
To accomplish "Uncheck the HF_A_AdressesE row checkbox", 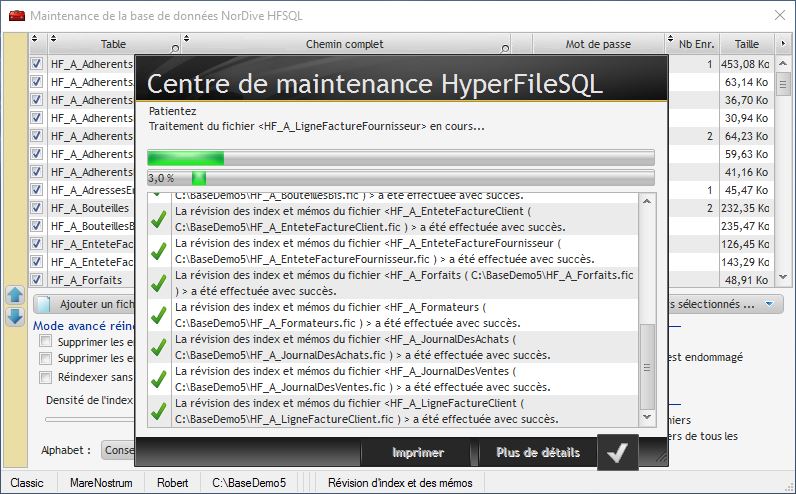I will [x=37, y=190].
